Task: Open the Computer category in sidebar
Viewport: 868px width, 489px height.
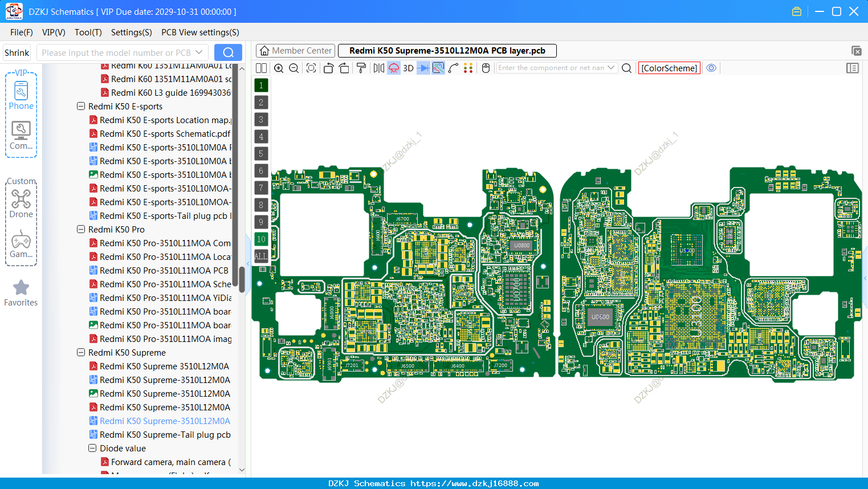Action: (21, 136)
